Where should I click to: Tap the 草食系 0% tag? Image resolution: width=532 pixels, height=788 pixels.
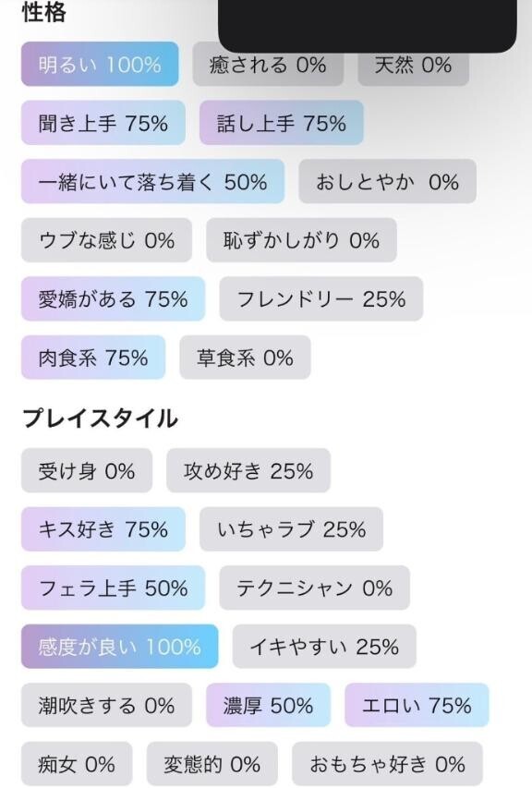click(245, 358)
